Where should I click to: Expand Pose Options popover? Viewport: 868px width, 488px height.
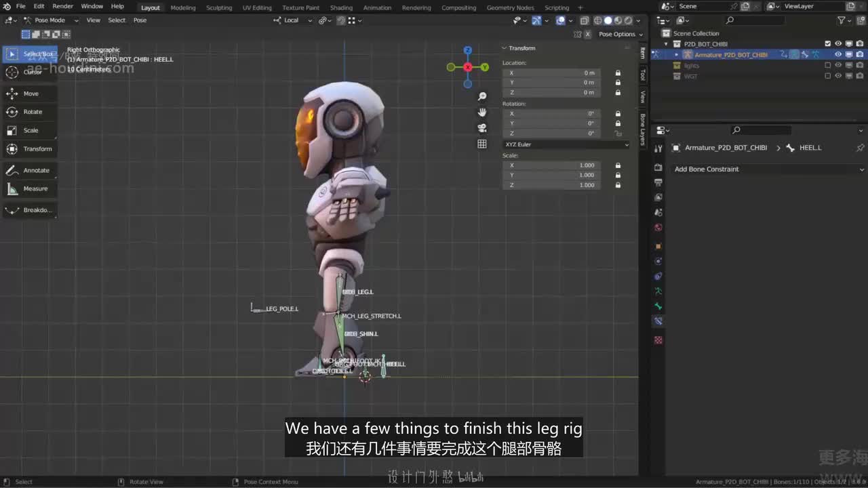[620, 34]
